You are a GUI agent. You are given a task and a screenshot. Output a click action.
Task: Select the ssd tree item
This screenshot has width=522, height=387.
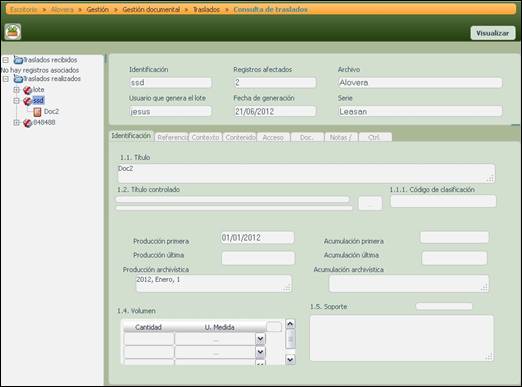(38, 100)
